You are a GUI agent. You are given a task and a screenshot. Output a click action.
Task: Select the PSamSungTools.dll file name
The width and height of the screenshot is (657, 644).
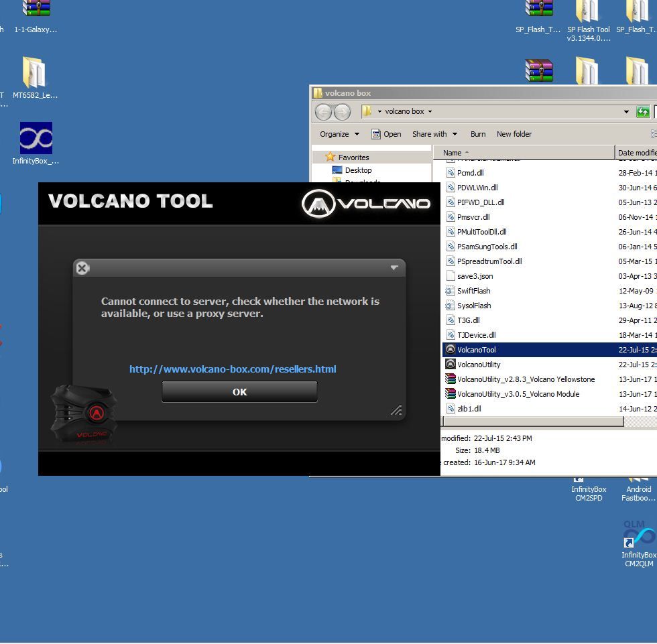pyautogui.click(x=487, y=246)
